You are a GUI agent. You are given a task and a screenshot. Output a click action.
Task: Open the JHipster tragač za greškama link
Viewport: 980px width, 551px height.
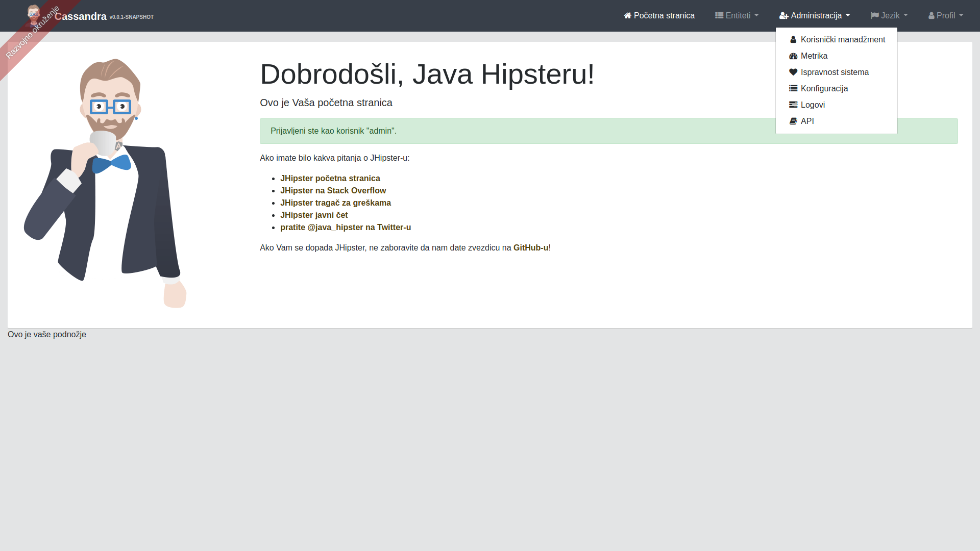tap(335, 203)
